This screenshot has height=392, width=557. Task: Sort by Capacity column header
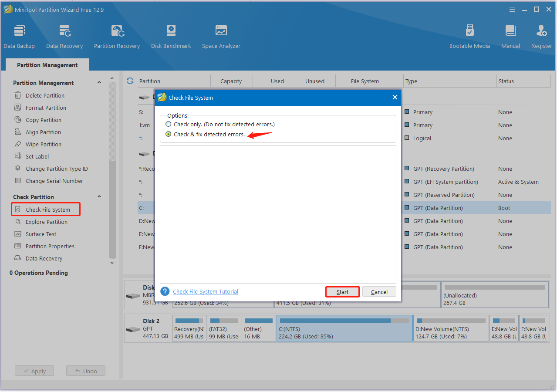[231, 81]
